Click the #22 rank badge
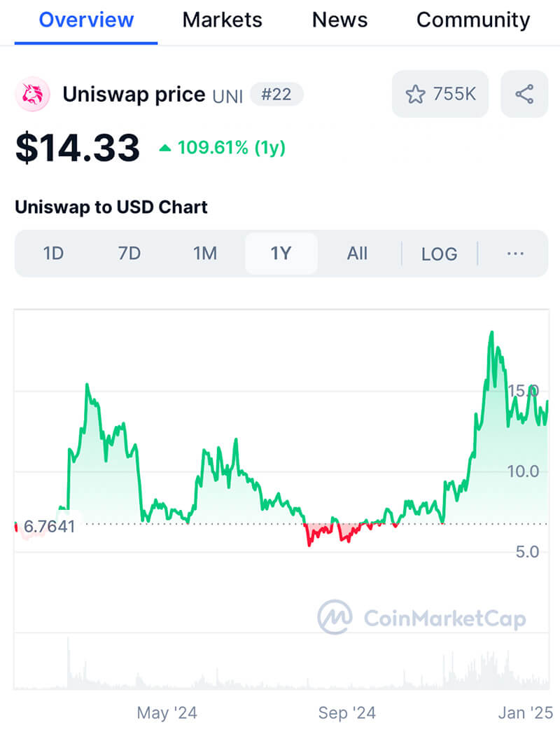Viewport: 560px width, 732px height. (276, 95)
